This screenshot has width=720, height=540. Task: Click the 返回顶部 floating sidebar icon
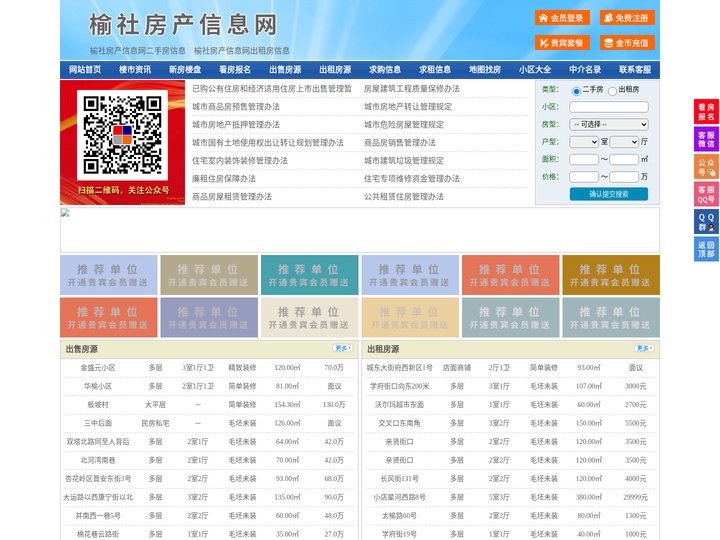(x=706, y=249)
